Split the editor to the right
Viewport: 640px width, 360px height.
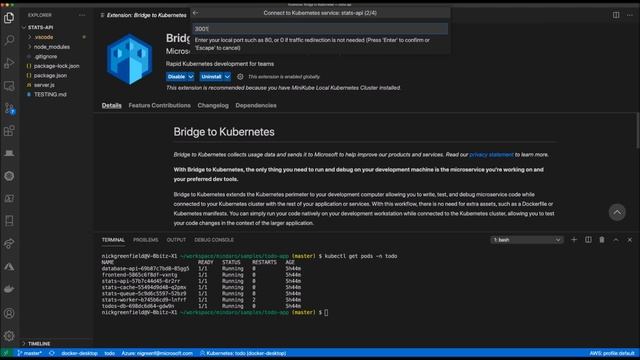click(616, 15)
